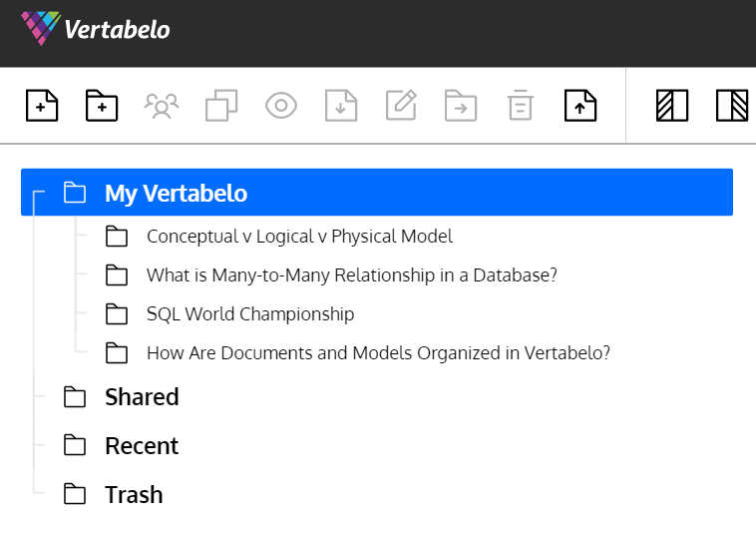Image resolution: width=756 pixels, height=537 pixels.
Task: Click the trash delete icon in toolbar
Action: (521, 105)
